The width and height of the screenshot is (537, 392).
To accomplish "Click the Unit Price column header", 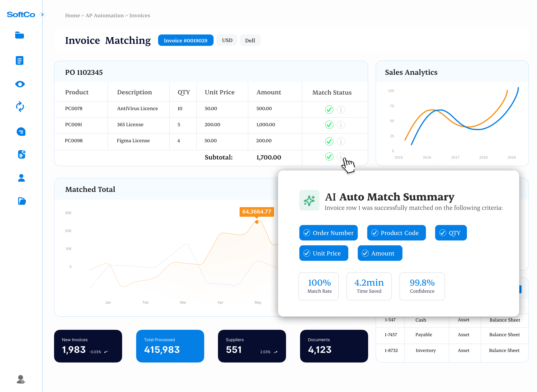I will click(x=220, y=92).
